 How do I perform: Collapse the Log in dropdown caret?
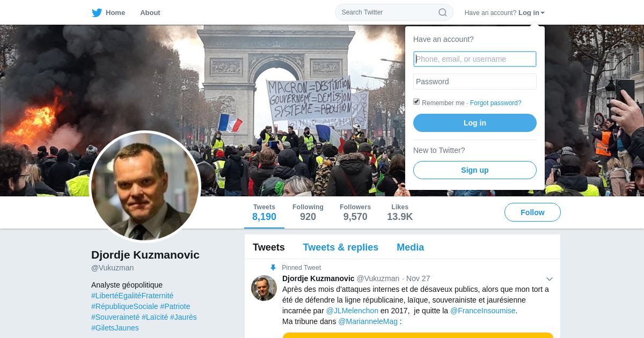543,13
